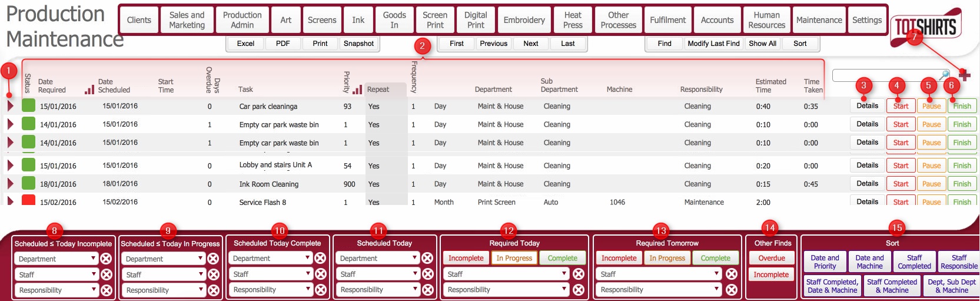Open Responsibility dropdown in Required Tomorrow
Screen dimensions: 980x301
[659, 290]
